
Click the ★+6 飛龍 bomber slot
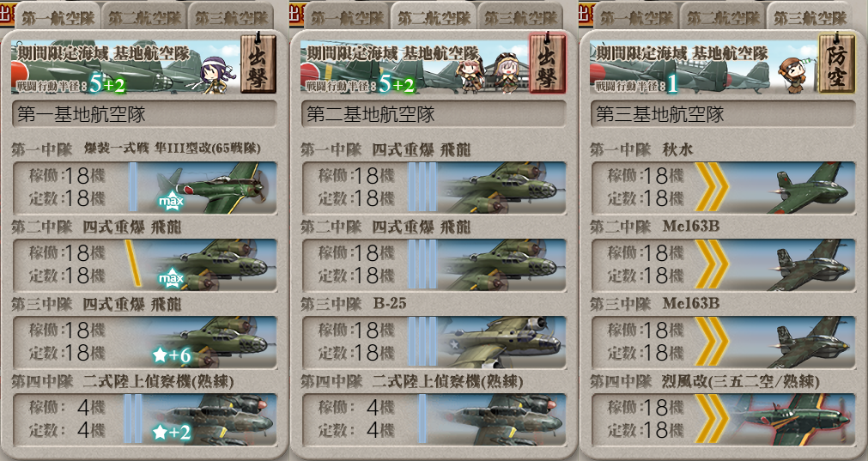[144, 342]
